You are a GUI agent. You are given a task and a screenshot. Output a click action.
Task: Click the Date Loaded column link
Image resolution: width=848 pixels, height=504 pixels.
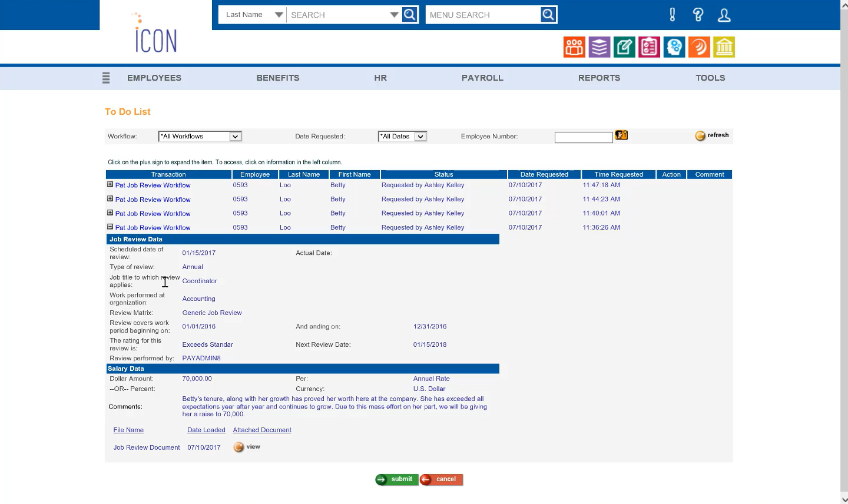[206, 430]
